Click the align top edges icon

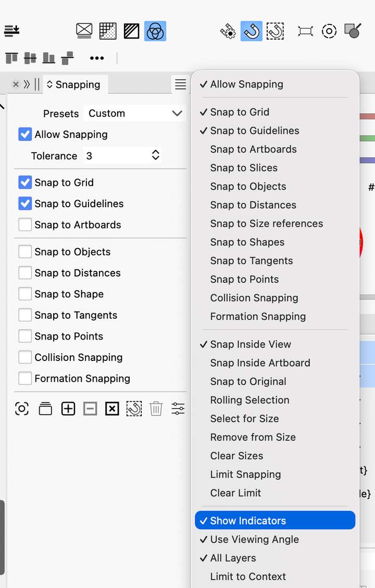11,58
